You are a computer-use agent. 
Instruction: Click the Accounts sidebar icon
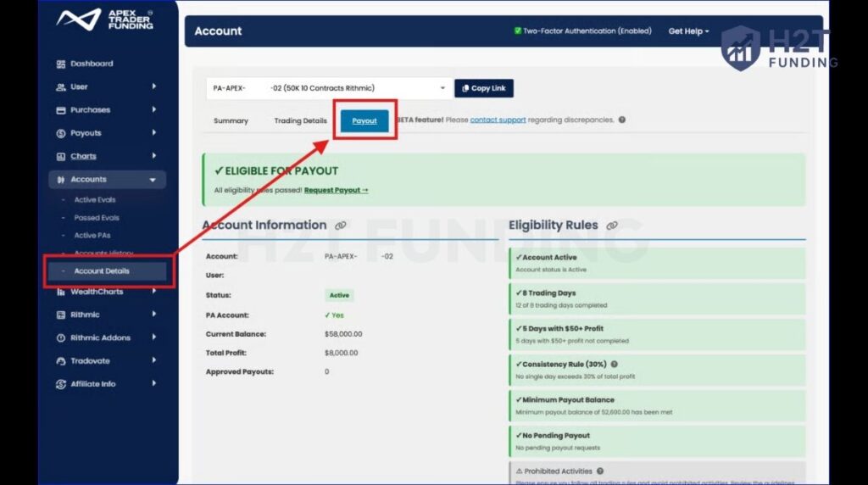[61, 180]
